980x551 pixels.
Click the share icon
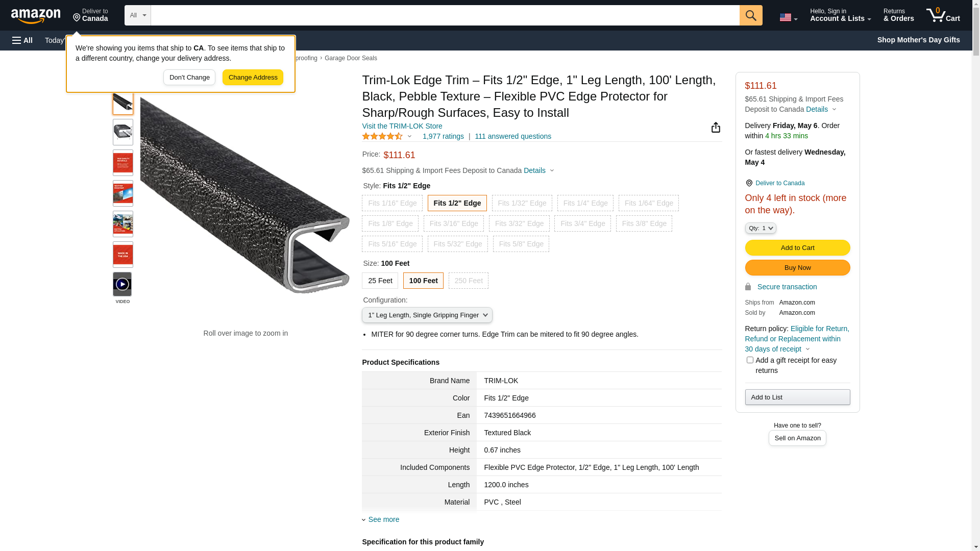[716, 128]
